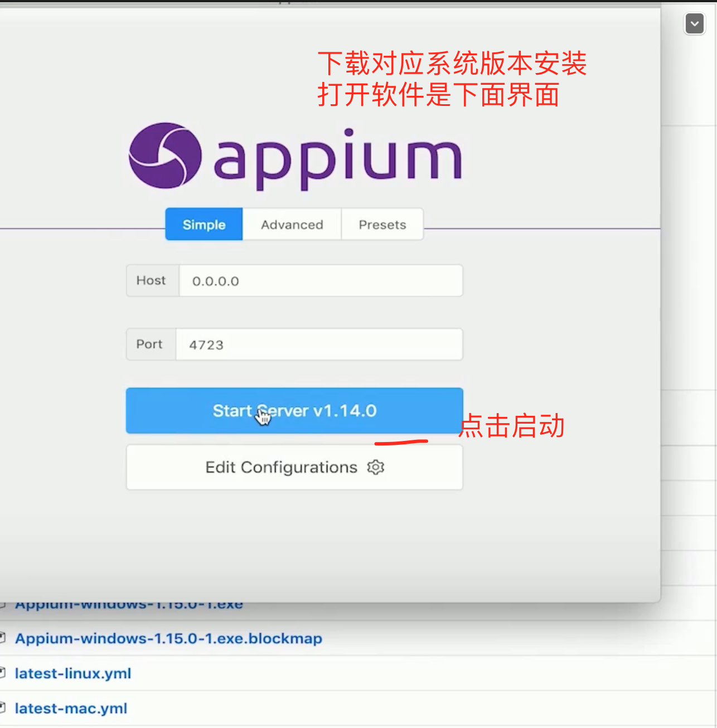Click the file icon beside Appium-windows-1.15.0-1.exe.blockmap
This screenshot has height=728, width=717.
[2, 638]
